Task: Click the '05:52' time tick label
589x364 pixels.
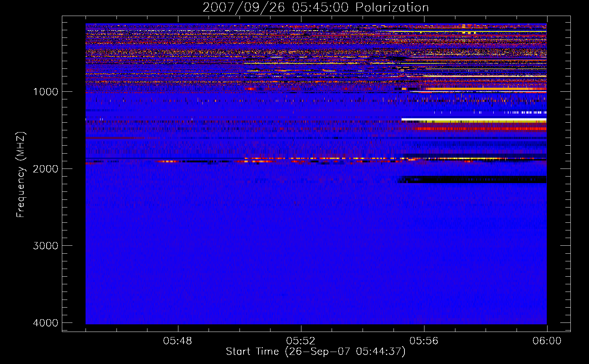Action: coord(301,341)
